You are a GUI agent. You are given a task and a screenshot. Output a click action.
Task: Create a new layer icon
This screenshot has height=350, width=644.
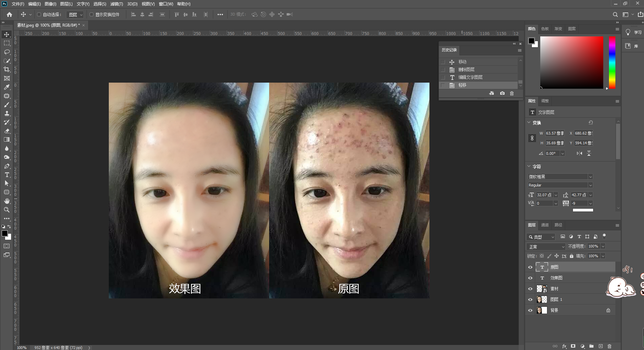[601, 346]
